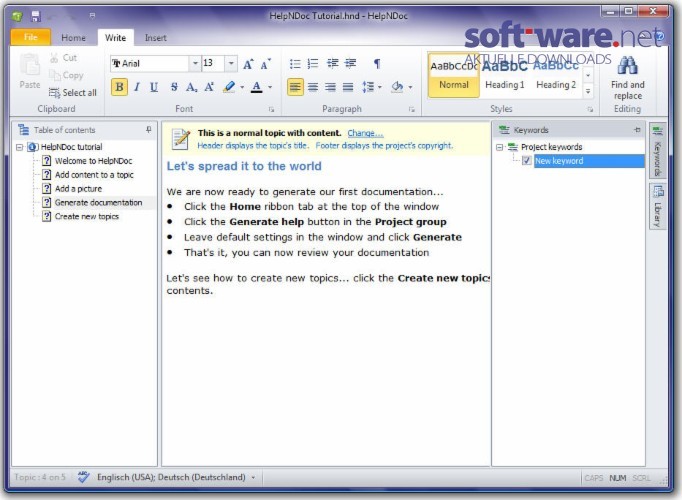This screenshot has height=500, width=682.
Task: Click the Change... link
Action: (365, 133)
